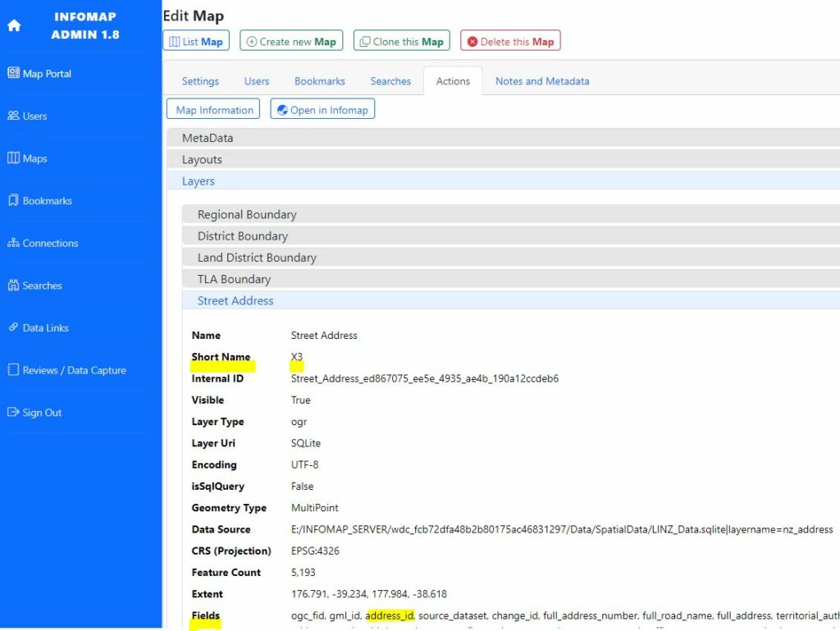Click the Clone this Map button
840x631 pixels.
pyautogui.click(x=401, y=42)
